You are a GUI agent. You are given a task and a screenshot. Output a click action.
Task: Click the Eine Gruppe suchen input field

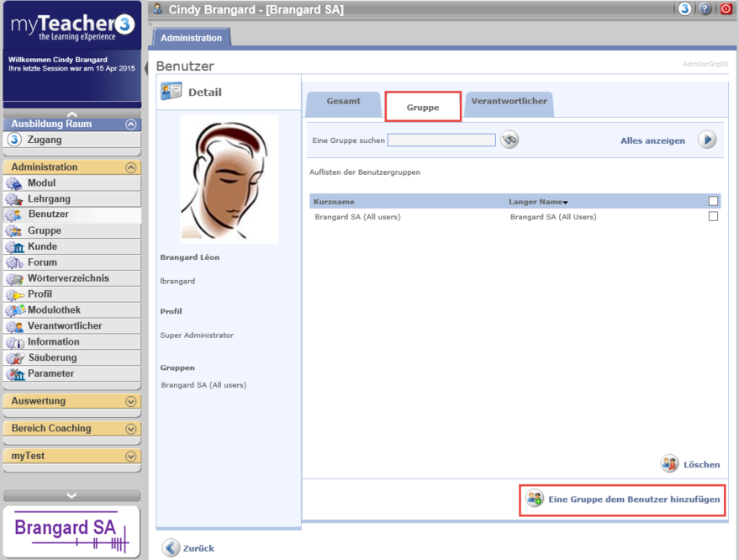tap(441, 140)
